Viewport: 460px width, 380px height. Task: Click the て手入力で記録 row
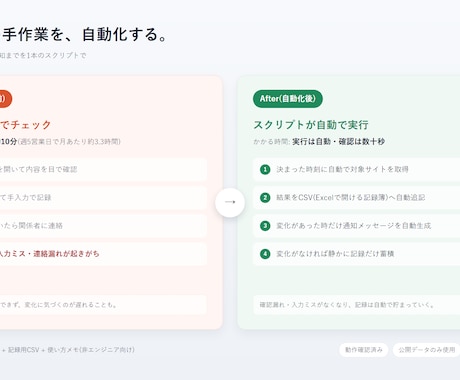[103, 197]
